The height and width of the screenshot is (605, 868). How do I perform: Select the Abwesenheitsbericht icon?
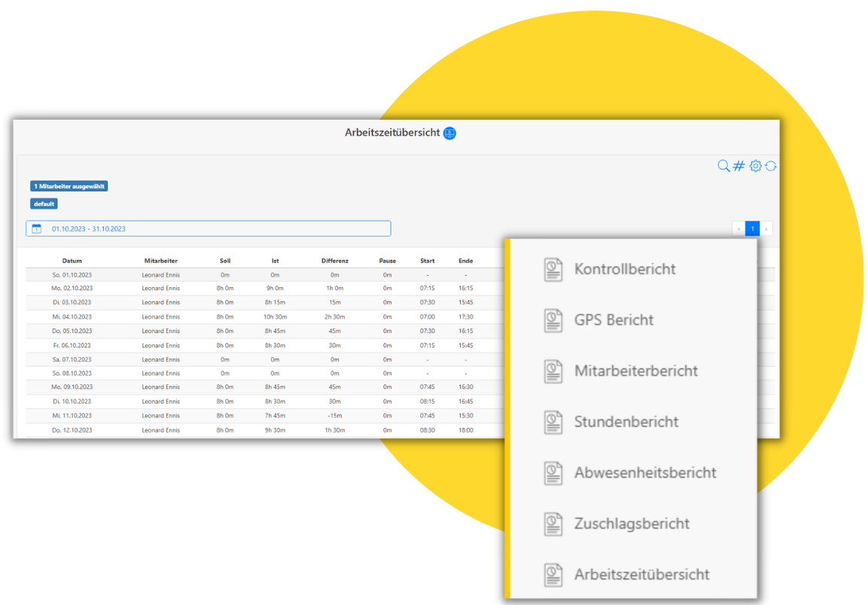tap(553, 472)
